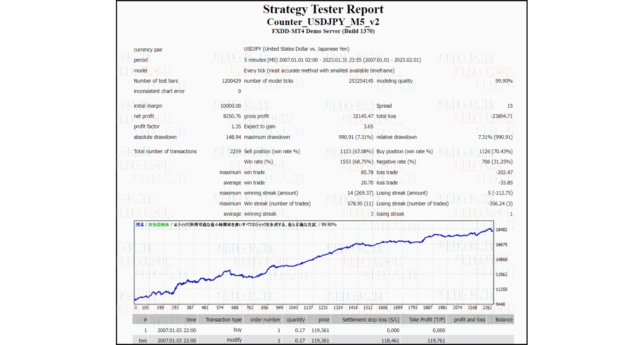The width and height of the screenshot is (644, 345).
Task: Select total number of transactions value 2259
Action: 236,151
